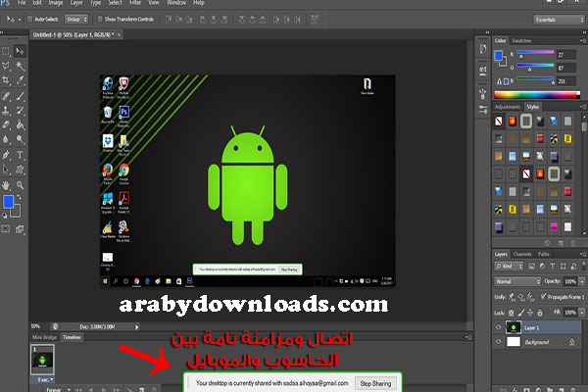588x392 pixels.
Task: Open the Layer menu
Action: (x=76, y=3)
